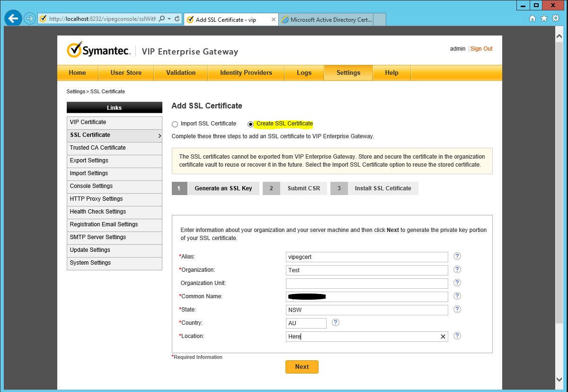
Task: Click the Alias input field
Action: click(x=367, y=257)
